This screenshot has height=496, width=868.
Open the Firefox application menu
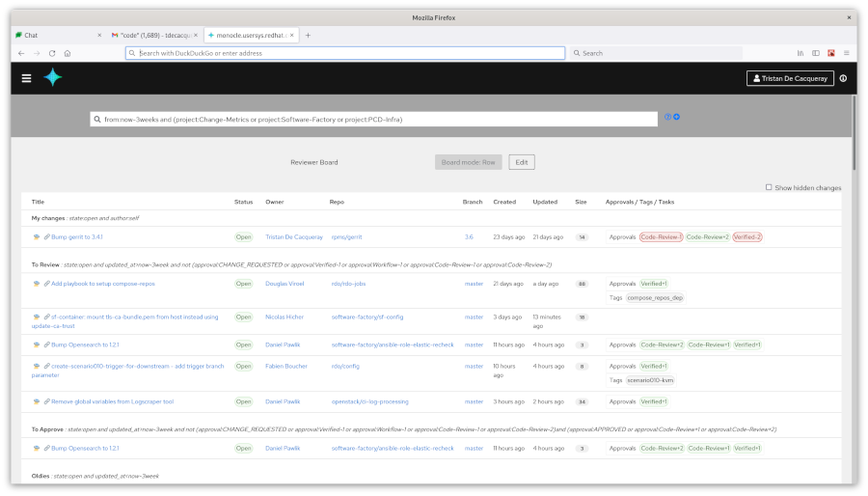(847, 53)
